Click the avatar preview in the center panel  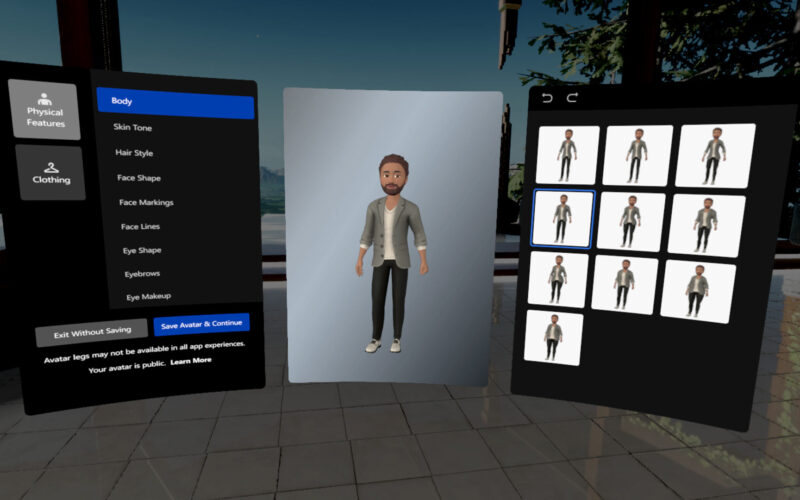pyautogui.click(x=392, y=253)
